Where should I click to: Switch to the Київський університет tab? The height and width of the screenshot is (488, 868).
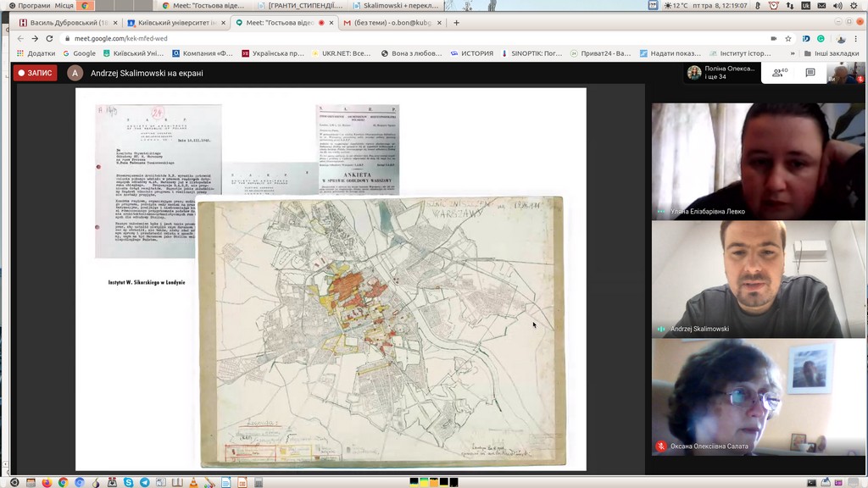[x=174, y=23]
